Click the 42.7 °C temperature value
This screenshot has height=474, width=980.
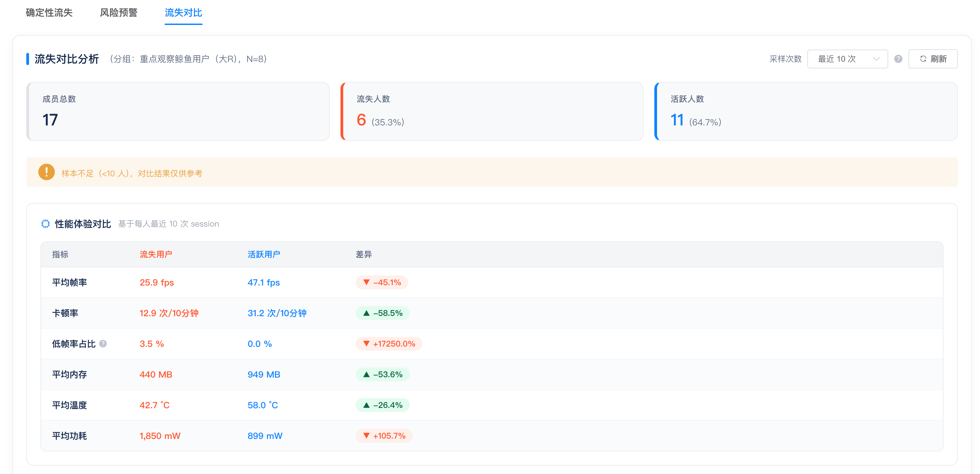(155, 405)
